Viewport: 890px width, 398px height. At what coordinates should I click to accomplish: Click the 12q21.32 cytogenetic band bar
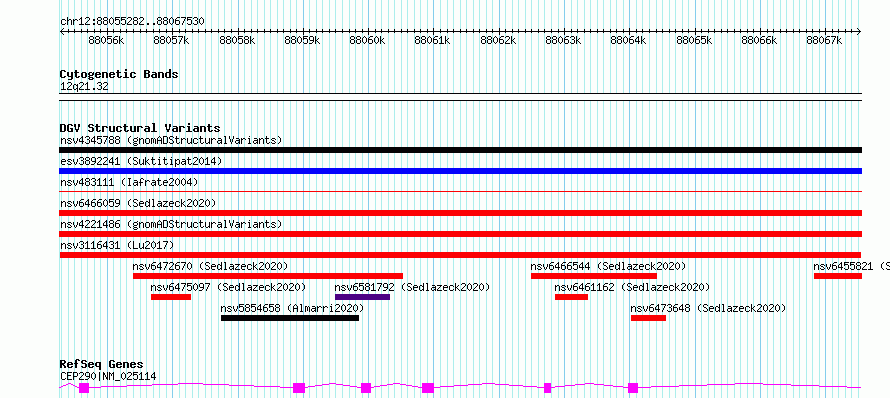point(460,97)
